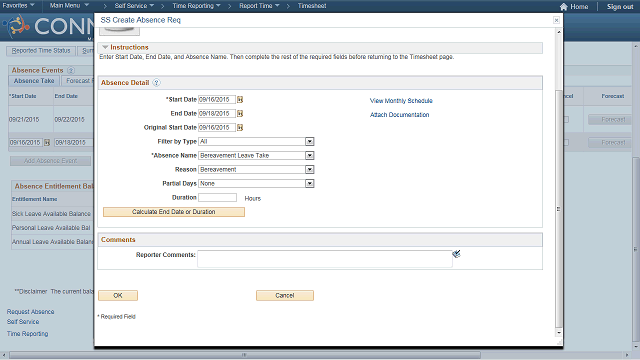Click Self Service link at bottom left
640x360 pixels.
click(23, 322)
